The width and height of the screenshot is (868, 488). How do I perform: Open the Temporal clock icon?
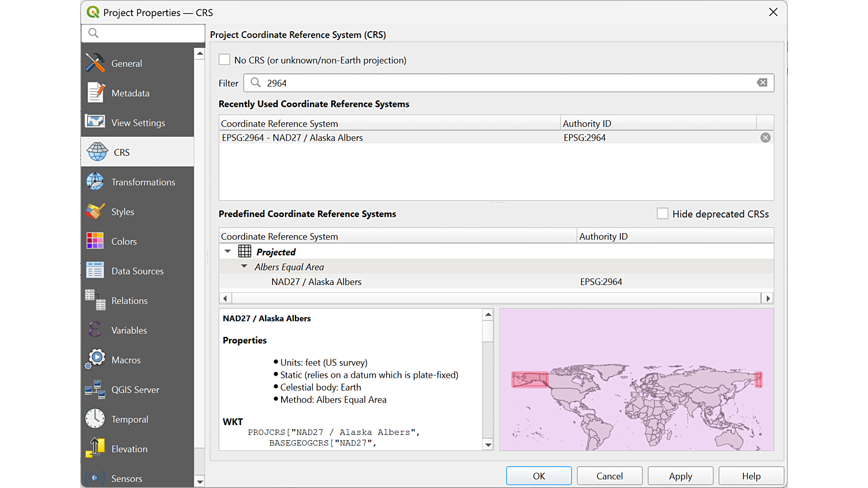click(x=95, y=419)
